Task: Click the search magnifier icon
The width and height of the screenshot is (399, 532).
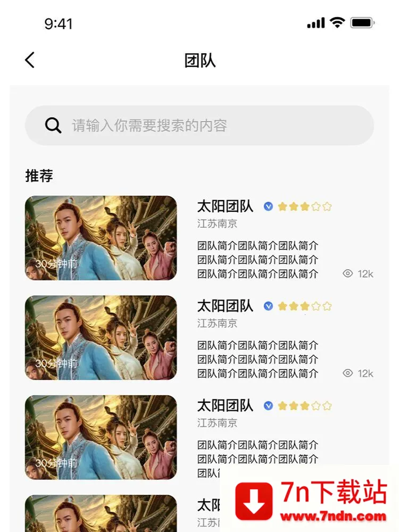Action: tap(53, 126)
